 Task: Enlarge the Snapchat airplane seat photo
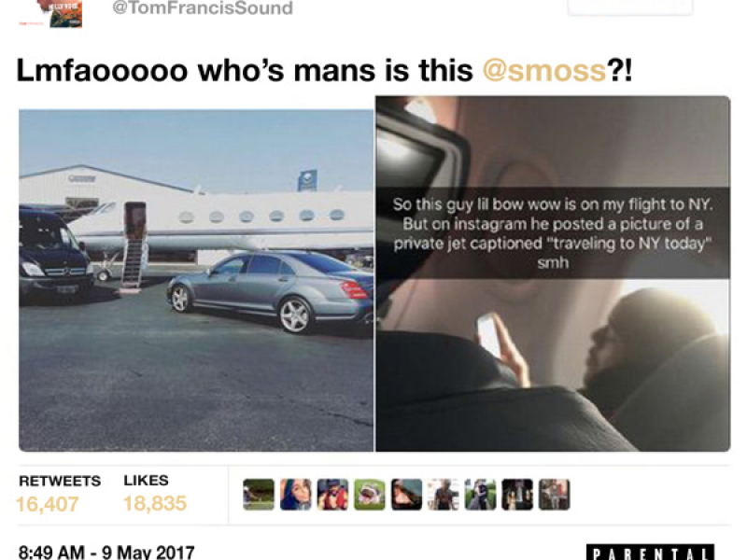click(553, 273)
